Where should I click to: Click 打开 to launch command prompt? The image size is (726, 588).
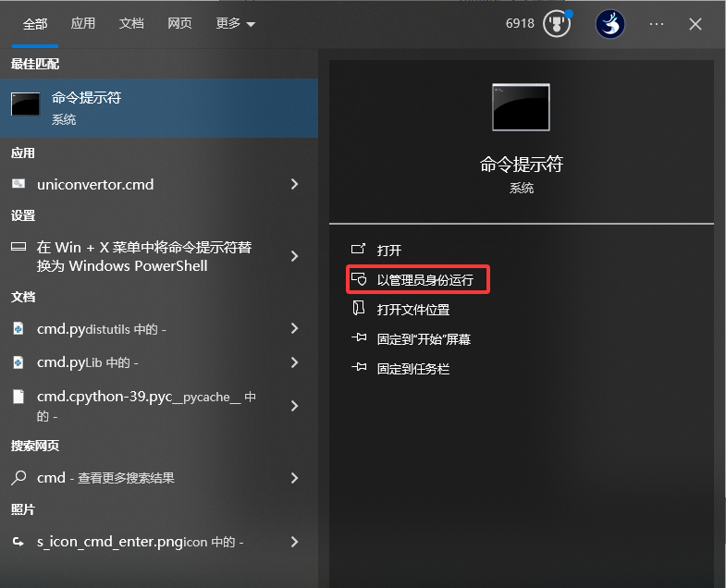[x=389, y=250]
